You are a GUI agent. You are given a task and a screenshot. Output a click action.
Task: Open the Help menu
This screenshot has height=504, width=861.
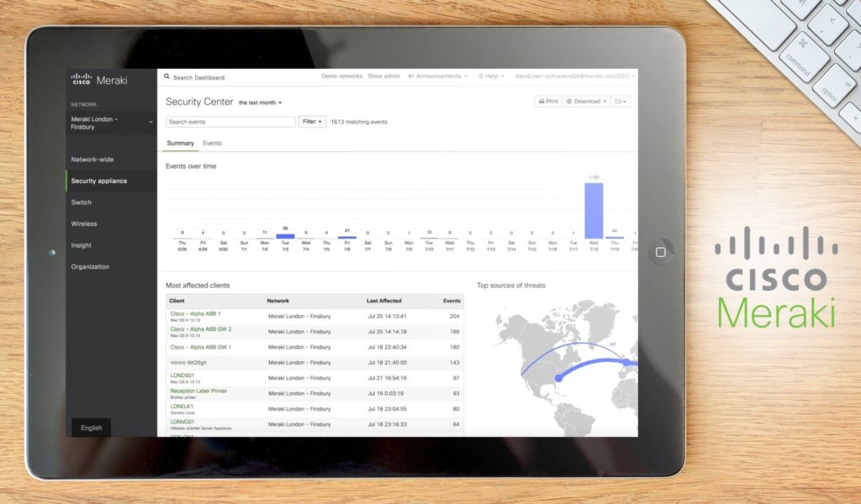(x=491, y=76)
